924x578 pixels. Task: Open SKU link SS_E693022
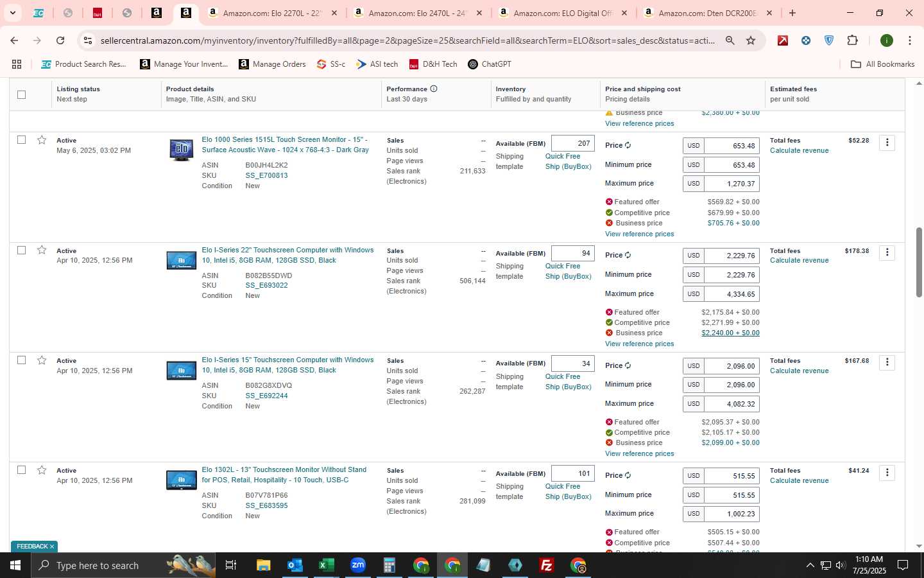pos(266,285)
